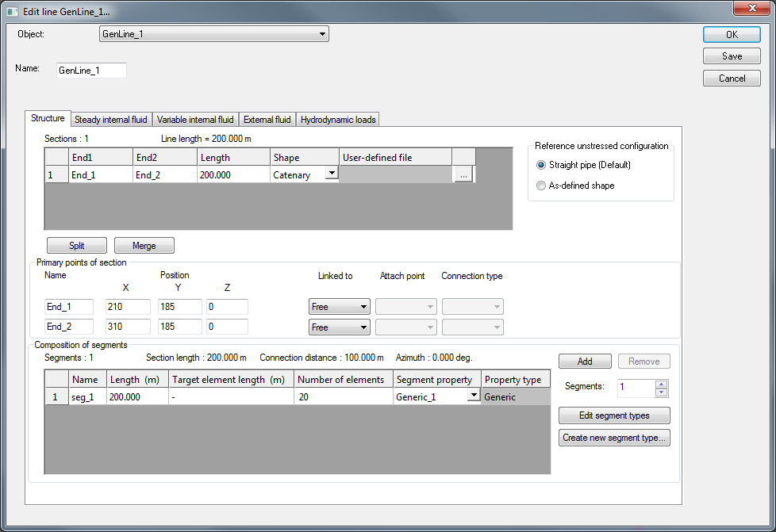The height and width of the screenshot is (532, 776).
Task: Show the Hydrodynamic loads tab
Action: [x=338, y=120]
